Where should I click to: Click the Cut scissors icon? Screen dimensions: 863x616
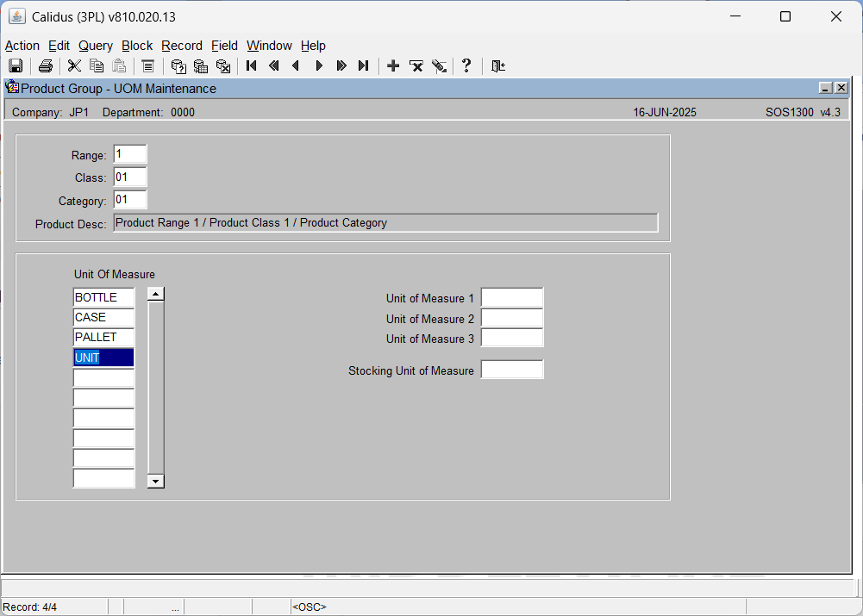point(74,66)
